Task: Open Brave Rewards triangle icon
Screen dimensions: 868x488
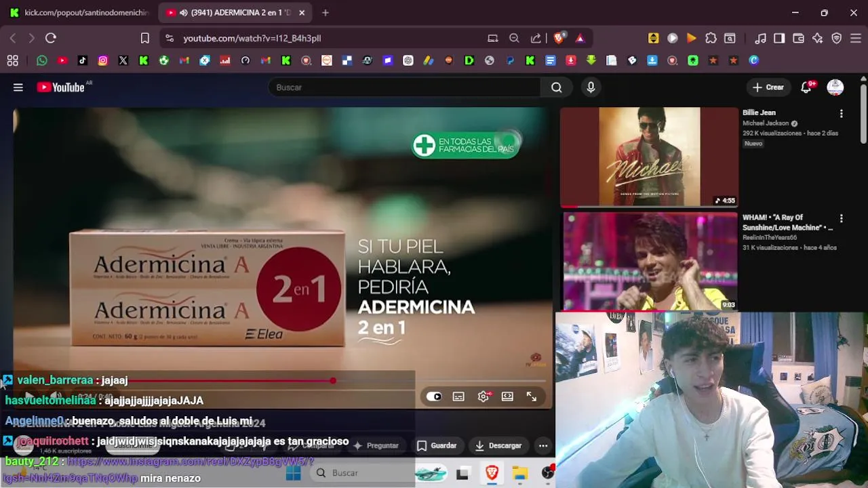Action: [x=580, y=39]
